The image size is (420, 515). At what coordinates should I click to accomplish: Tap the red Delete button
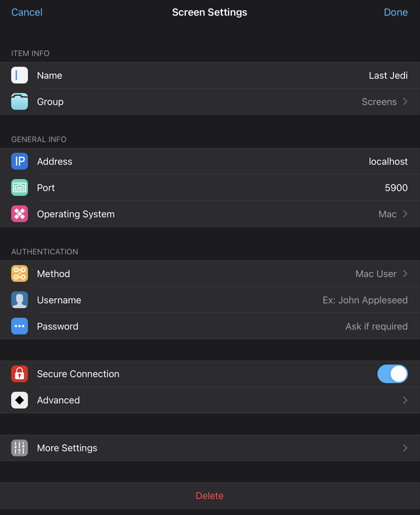209,496
